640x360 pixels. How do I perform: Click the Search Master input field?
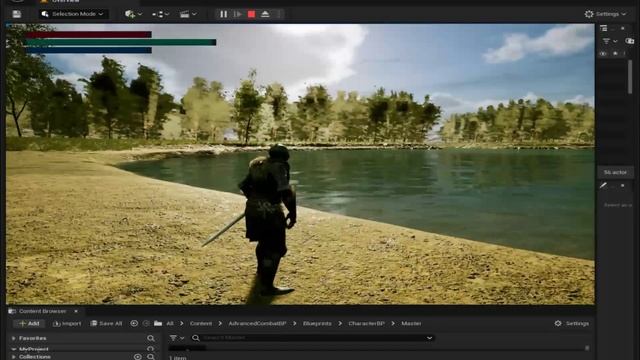[313, 338]
